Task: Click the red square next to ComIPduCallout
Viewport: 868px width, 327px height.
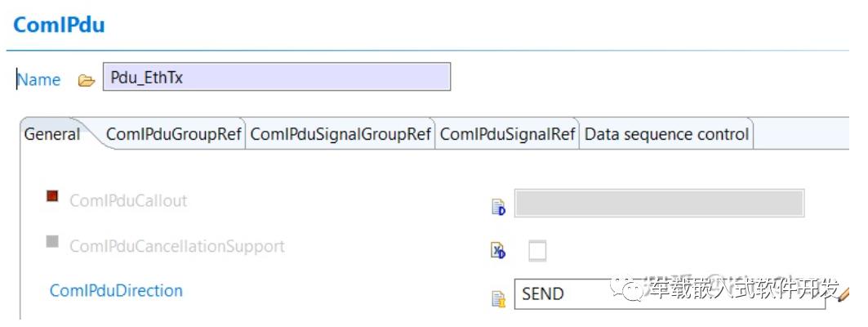Action: point(52,195)
